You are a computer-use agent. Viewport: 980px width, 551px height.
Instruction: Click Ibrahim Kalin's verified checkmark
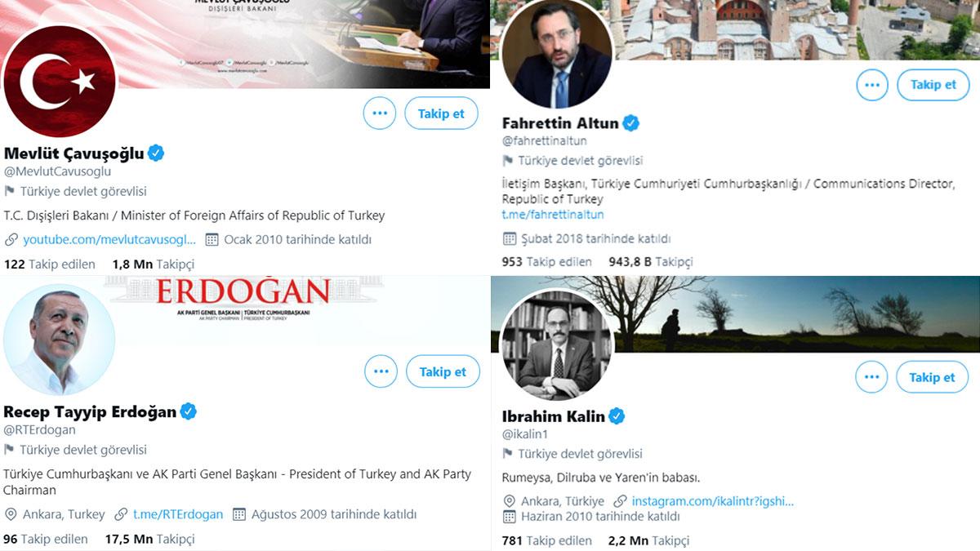[617, 416]
